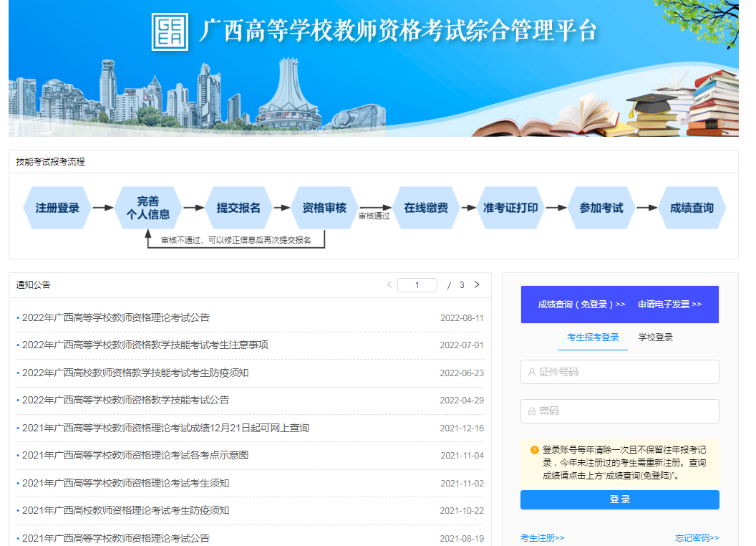Click the 注册登录 flow step hexagon

[57, 208]
